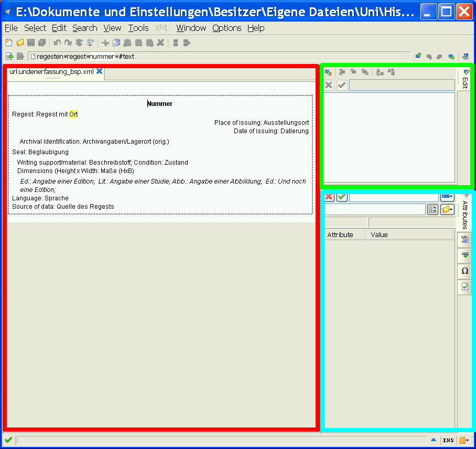This screenshot has height=449, width=476.
Task: Save the document with the floppy disk icon
Action: click(x=31, y=43)
